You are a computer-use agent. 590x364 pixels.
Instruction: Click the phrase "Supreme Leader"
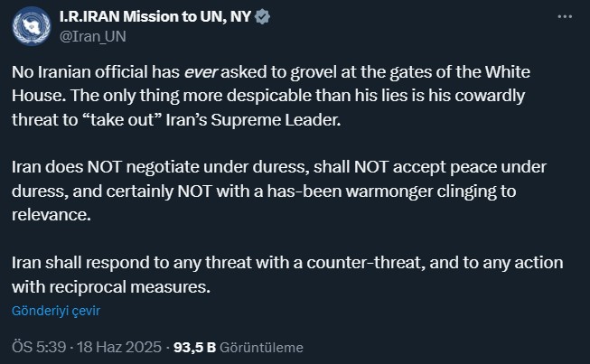coord(276,119)
